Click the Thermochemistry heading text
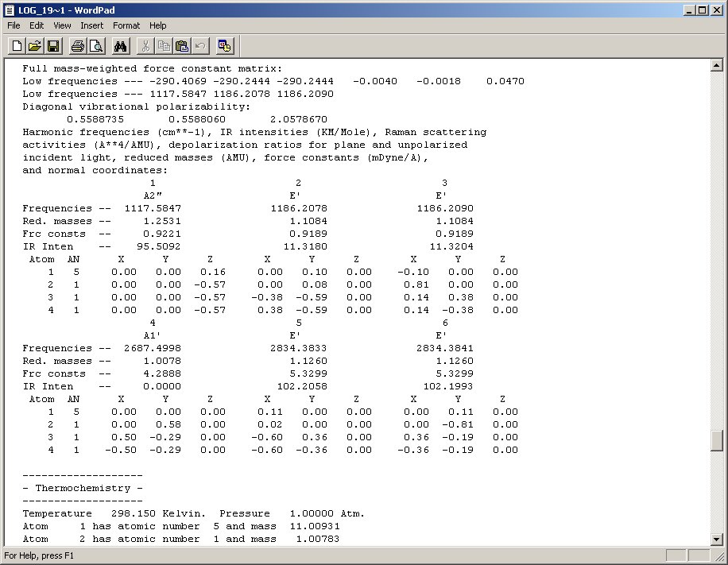Viewport: 728px width, 565px height. pos(83,488)
